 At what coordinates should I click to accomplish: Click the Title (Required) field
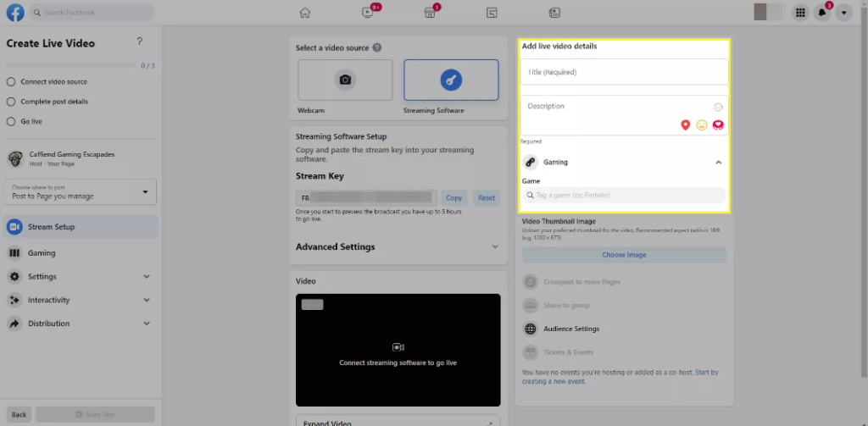[x=624, y=72]
